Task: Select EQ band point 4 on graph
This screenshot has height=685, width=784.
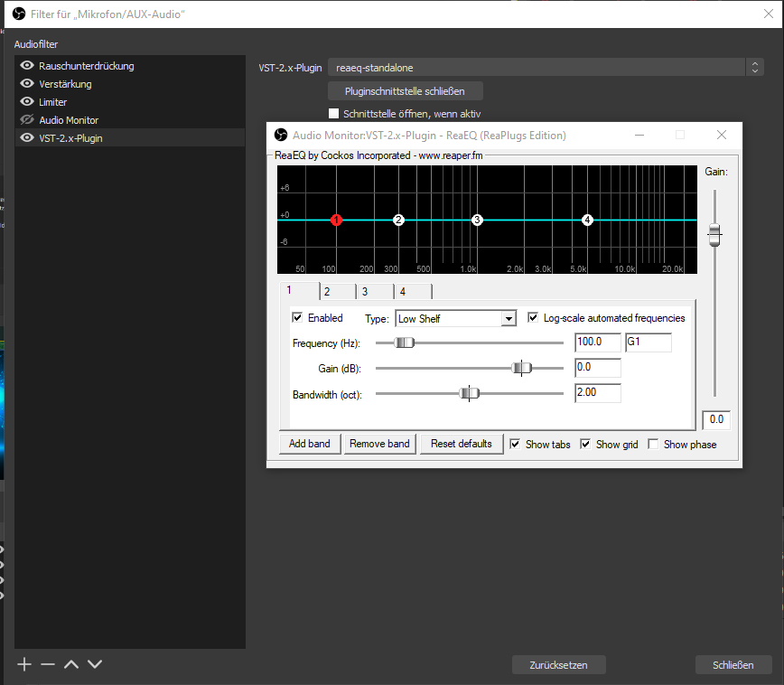Action: click(587, 220)
